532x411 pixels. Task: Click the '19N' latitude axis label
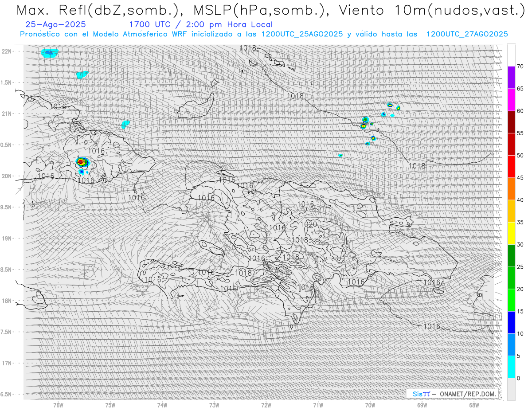[7, 239]
